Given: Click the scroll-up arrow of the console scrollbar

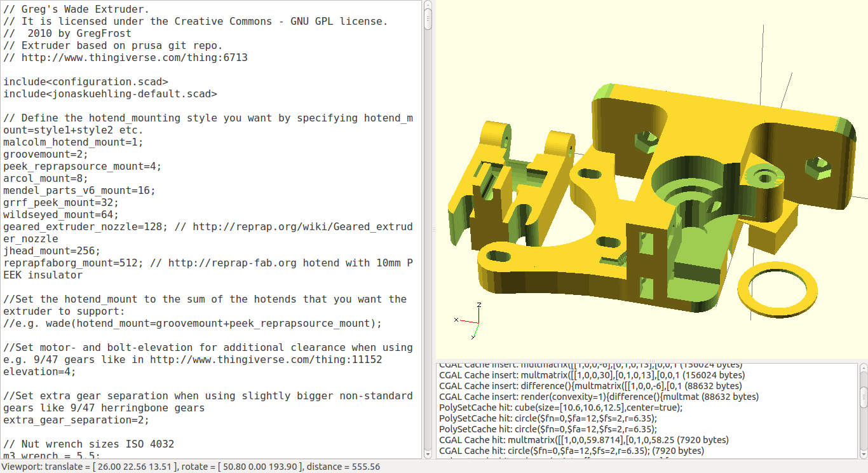Looking at the screenshot, I should click(863, 367).
